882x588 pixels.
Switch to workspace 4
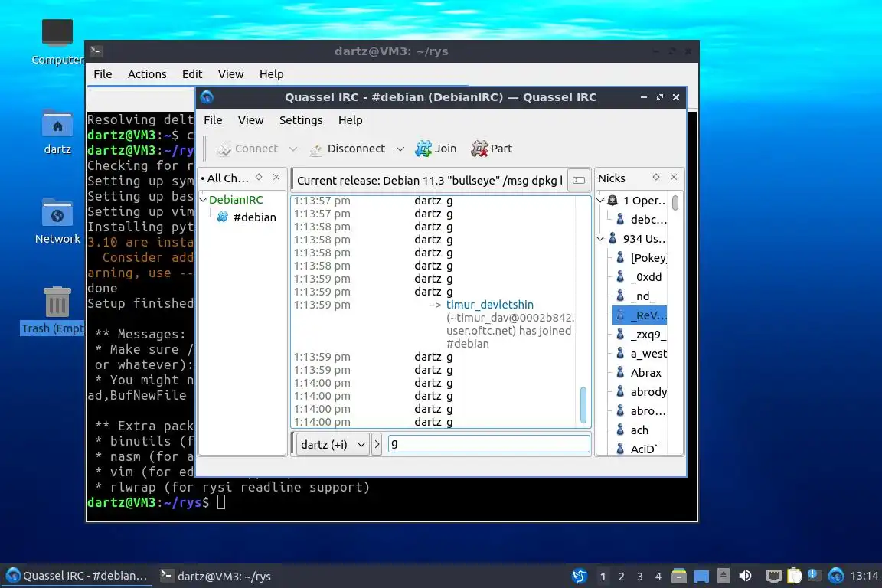pos(658,577)
